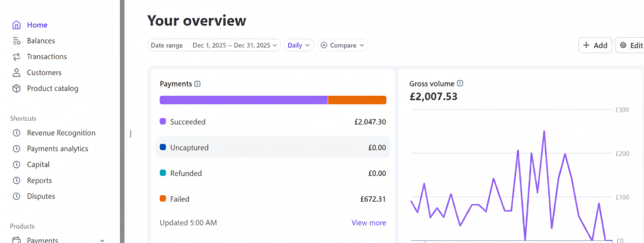Click the teal Refunded color swatch
The width and height of the screenshot is (644, 243).
(163, 173)
